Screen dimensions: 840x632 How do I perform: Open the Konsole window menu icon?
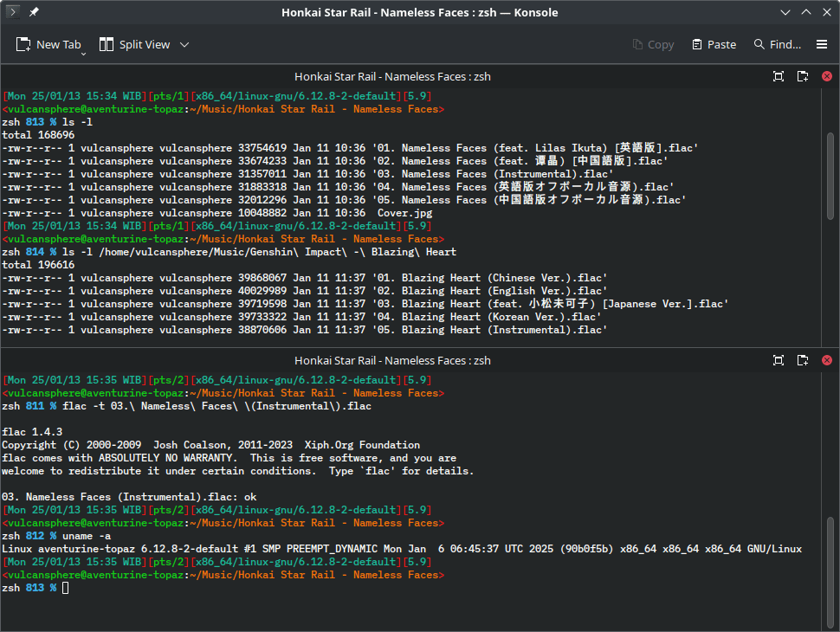pos(13,12)
